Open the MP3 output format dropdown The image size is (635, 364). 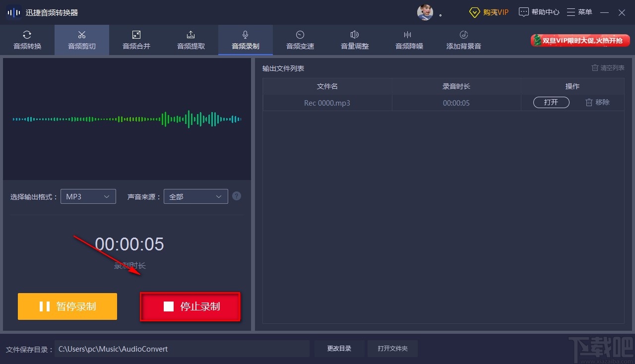click(88, 196)
